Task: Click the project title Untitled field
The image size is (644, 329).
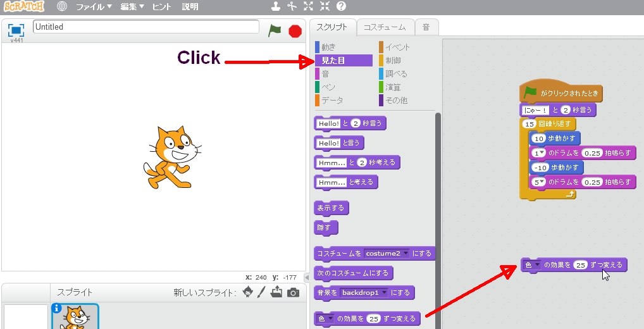Action: (146, 27)
